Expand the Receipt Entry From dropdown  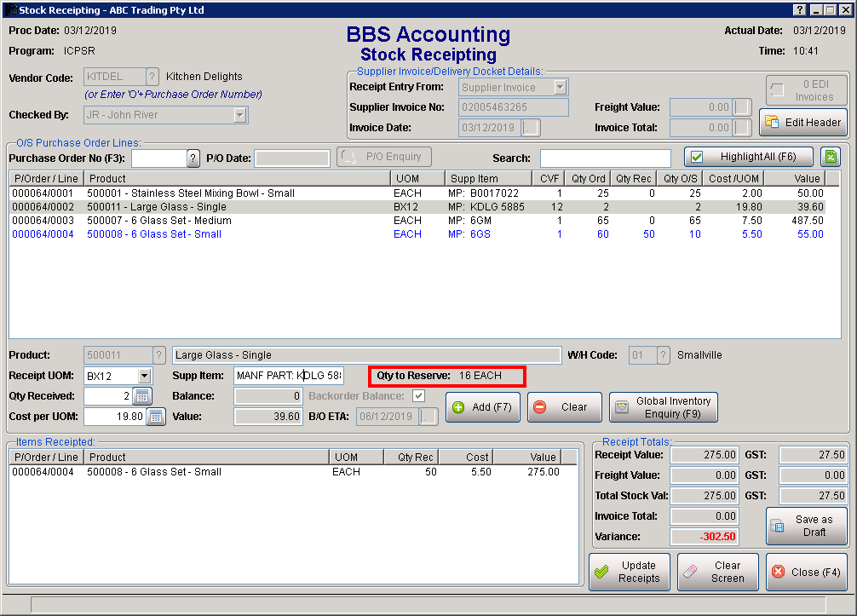coord(560,87)
